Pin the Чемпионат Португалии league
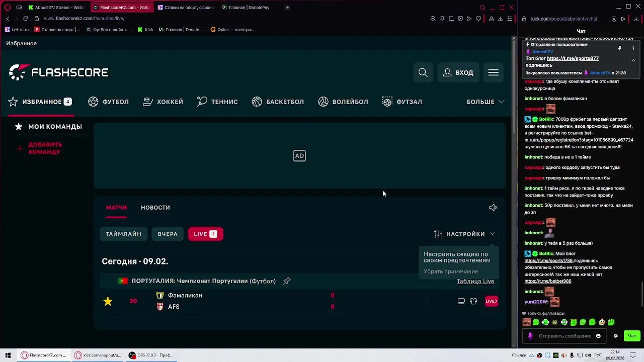644x362 pixels. 286,281
